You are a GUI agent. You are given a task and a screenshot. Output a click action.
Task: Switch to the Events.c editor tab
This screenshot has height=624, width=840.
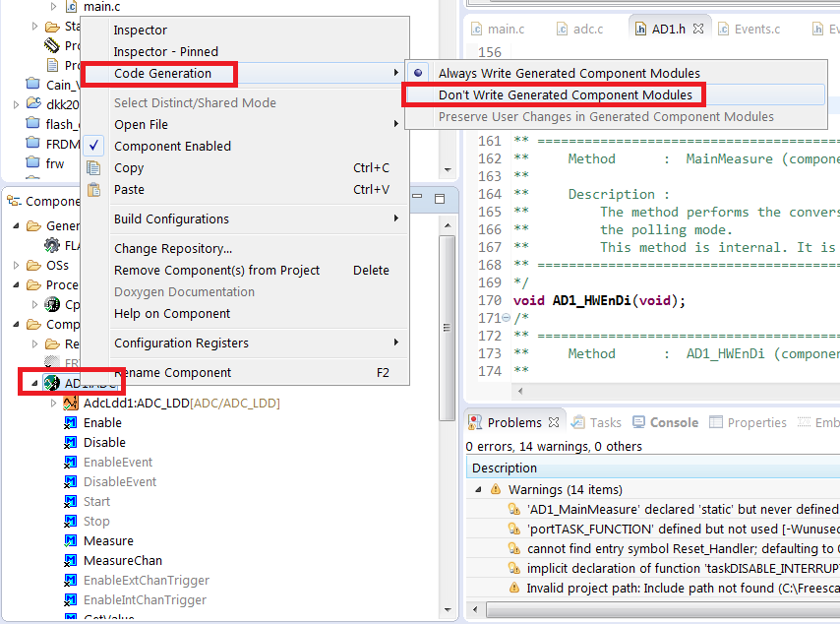[x=749, y=29]
